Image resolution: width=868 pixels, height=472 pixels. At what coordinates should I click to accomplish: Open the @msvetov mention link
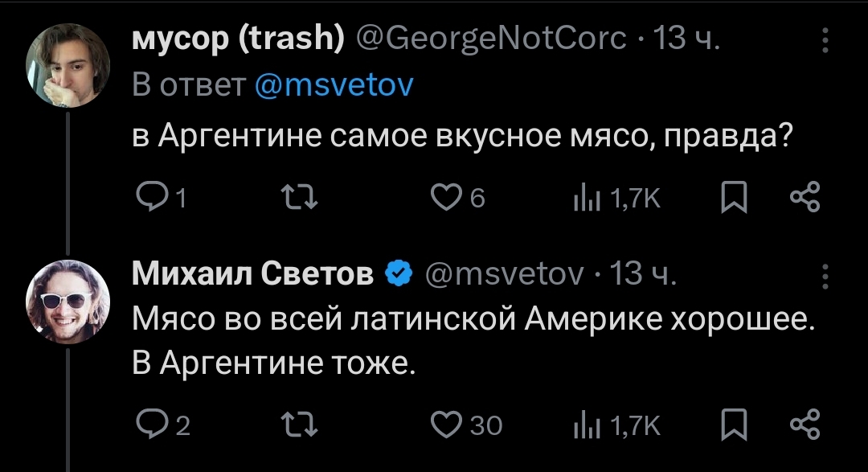pyautogui.click(x=333, y=84)
